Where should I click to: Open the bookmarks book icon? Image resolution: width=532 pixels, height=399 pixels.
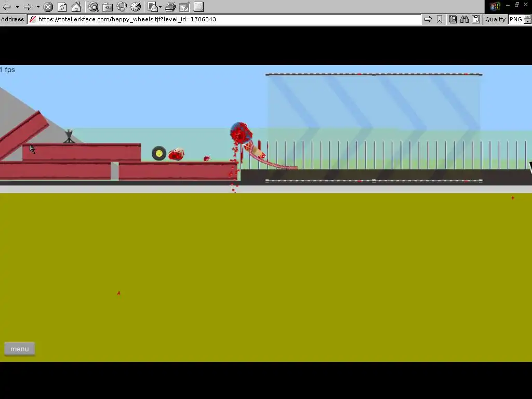[453, 19]
